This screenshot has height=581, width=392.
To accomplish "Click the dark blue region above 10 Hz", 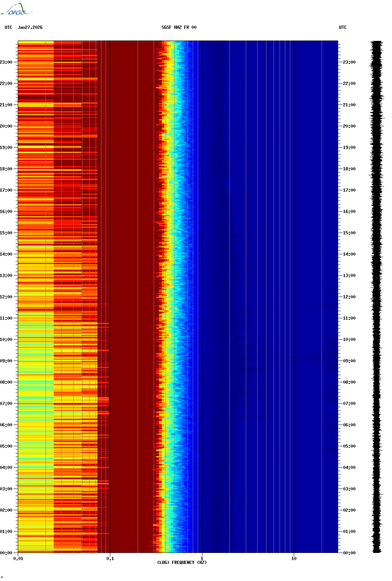I will click(315, 297).
